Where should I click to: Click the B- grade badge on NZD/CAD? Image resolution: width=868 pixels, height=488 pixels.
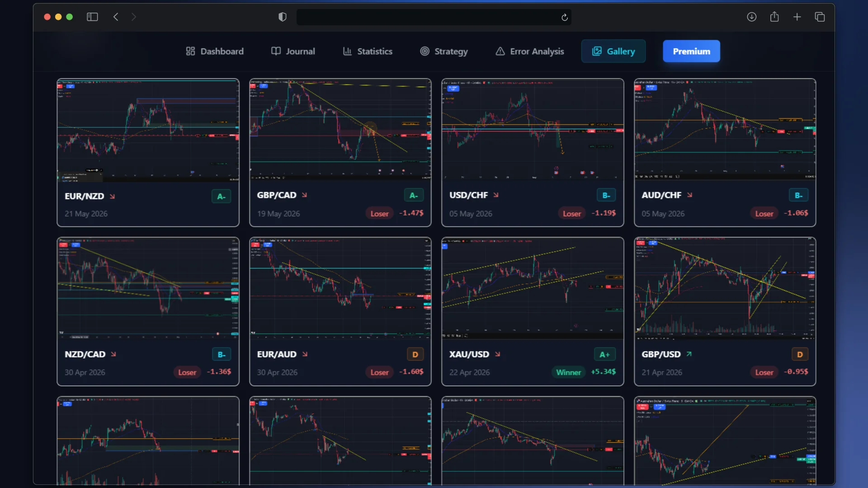click(222, 354)
